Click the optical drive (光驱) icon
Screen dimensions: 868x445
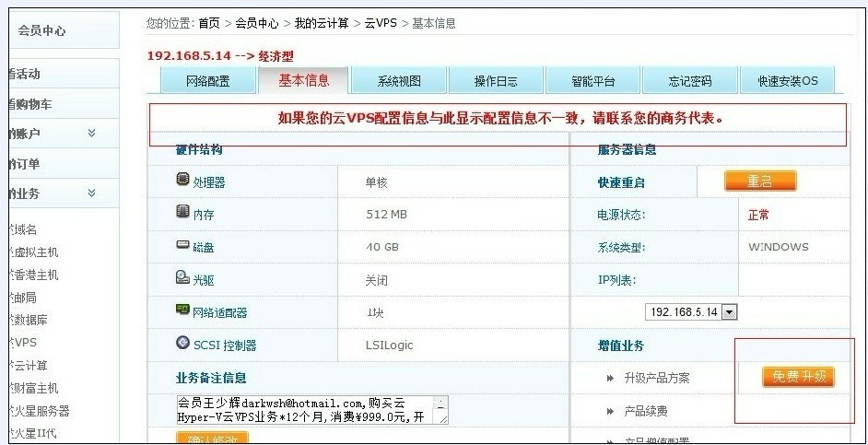(182, 278)
